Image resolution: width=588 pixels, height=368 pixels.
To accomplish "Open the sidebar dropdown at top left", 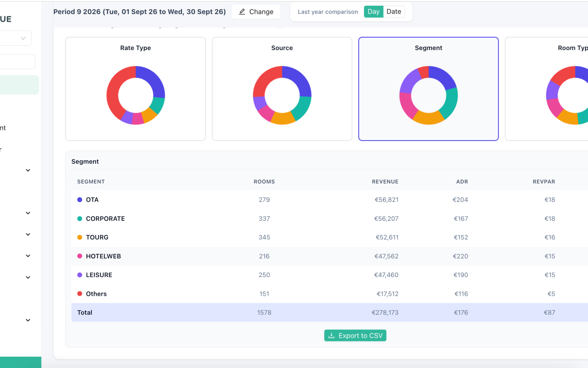I will tap(15, 38).
